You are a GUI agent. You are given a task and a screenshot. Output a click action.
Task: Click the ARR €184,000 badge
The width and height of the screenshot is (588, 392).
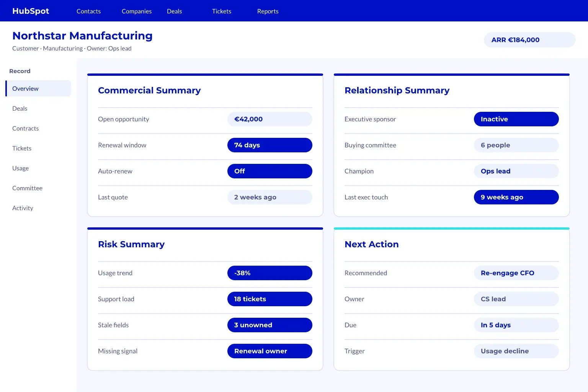529,40
